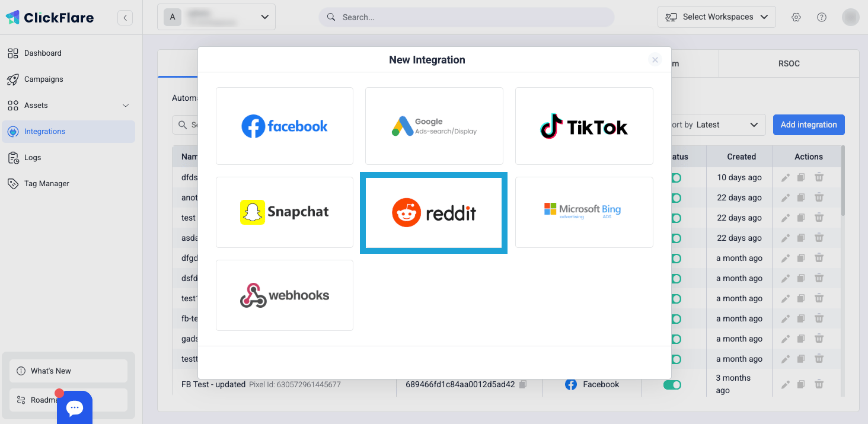Delete the dfds row integration
This screenshot has width=868, height=424.
click(x=819, y=177)
